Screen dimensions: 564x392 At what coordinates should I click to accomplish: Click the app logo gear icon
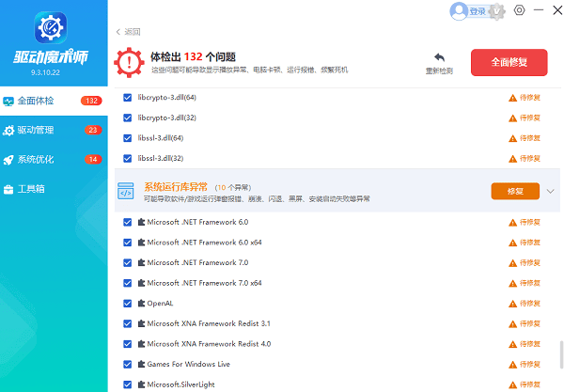51,27
